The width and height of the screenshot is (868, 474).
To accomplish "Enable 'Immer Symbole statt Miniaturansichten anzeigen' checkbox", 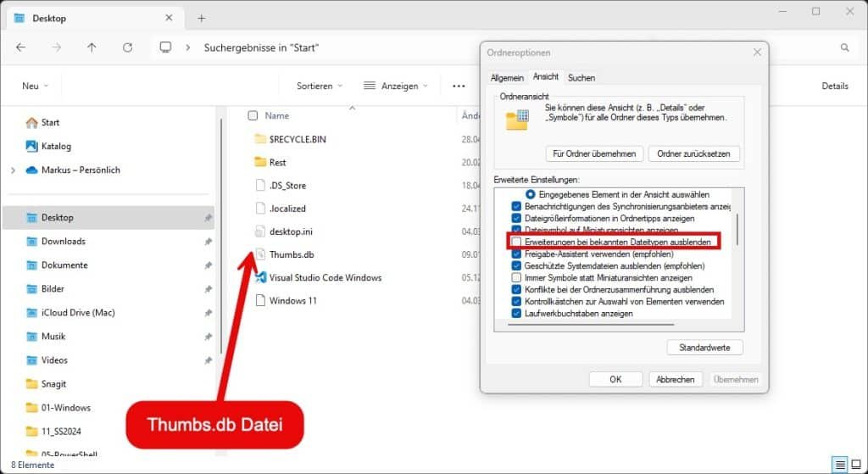I will (516, 277).
